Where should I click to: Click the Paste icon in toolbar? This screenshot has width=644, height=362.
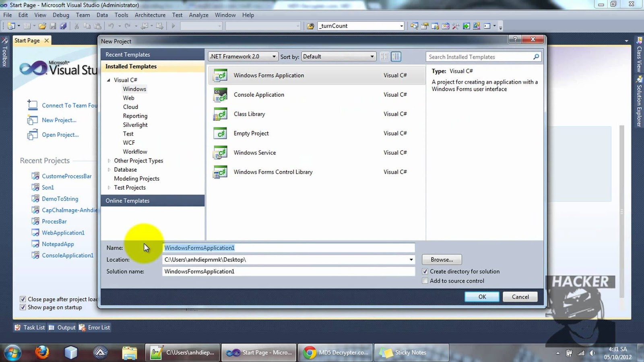[x=98, y=26]
